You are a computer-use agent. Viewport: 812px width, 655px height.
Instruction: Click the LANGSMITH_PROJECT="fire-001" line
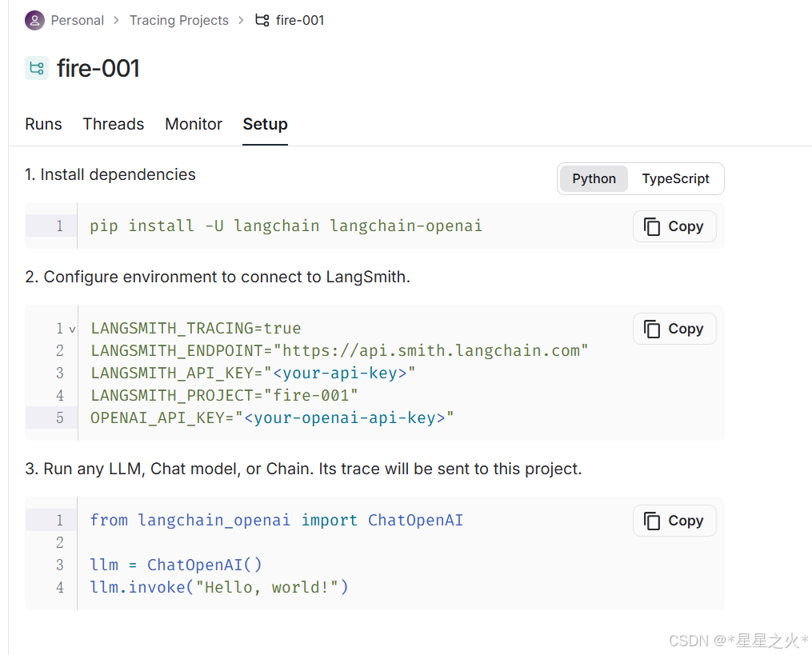tap(224, 395)
